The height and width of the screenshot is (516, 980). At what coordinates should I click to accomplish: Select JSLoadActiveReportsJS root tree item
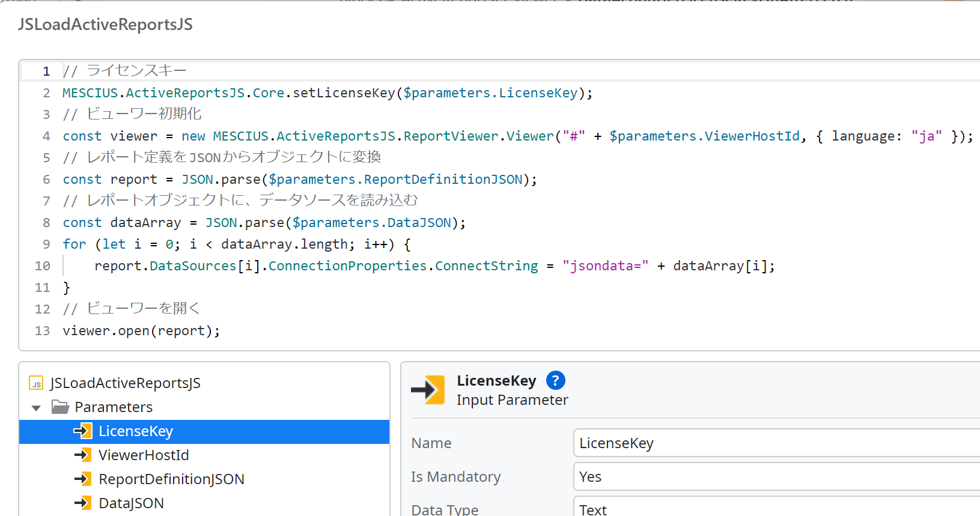pos(125,383)
